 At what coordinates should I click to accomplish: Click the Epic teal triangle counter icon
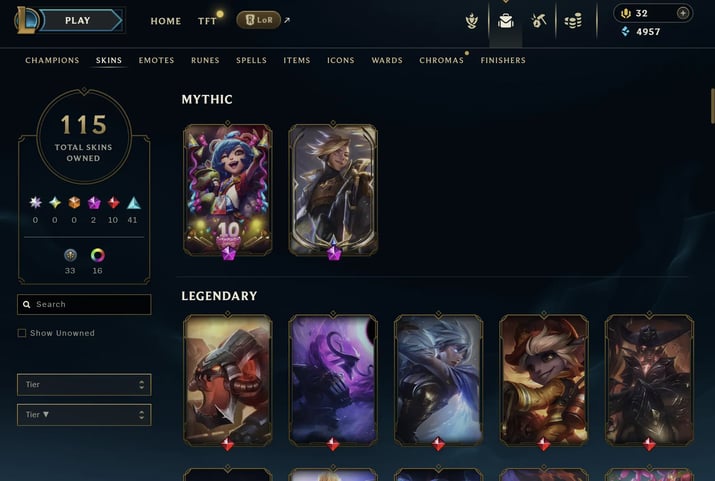click(133, 203)
